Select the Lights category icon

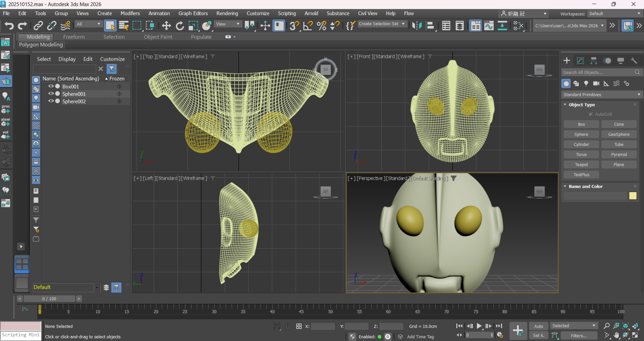pyautogui.click(x=586, y=84)
